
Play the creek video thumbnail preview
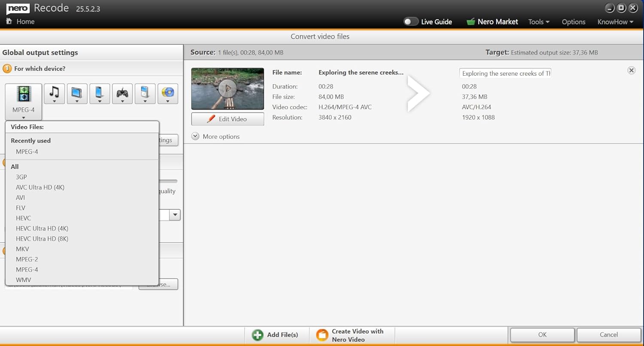click(x=228, y=89)
